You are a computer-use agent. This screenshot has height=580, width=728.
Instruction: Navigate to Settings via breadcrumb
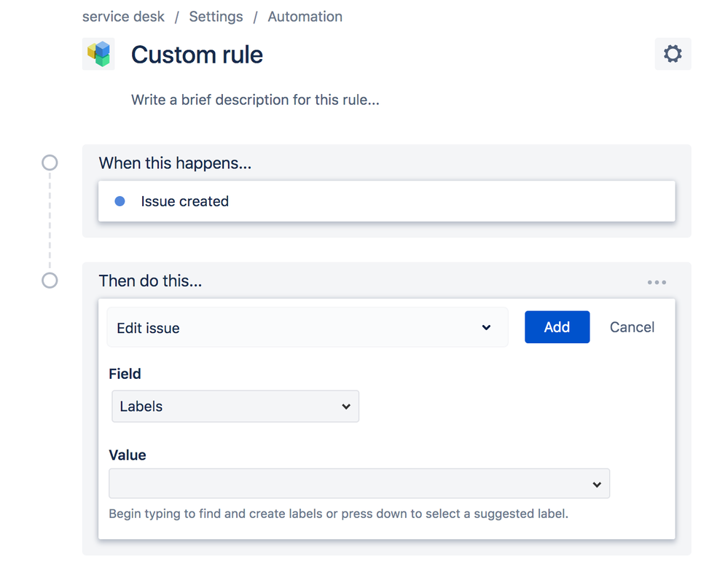click(x=216, y=16)
